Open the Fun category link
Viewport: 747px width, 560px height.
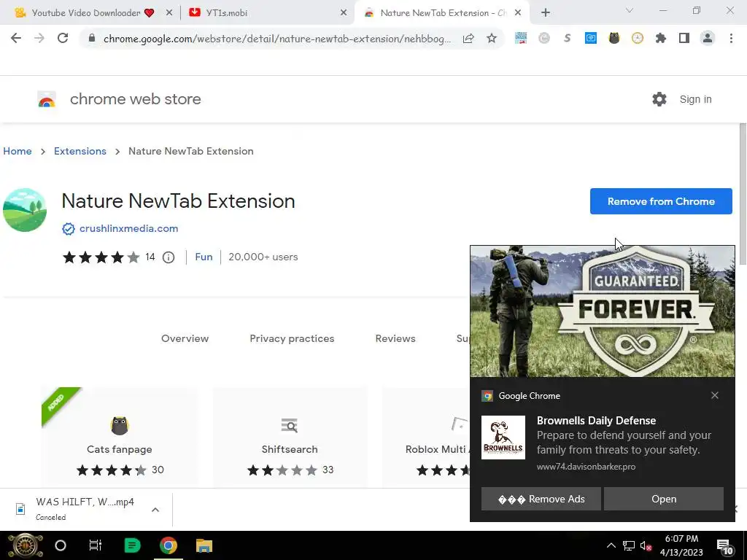click(204, 257)
